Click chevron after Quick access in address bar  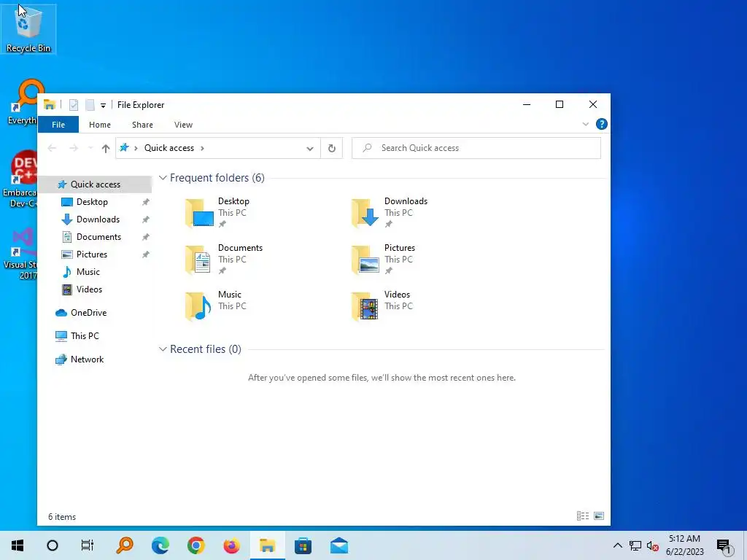click(203, 148)
